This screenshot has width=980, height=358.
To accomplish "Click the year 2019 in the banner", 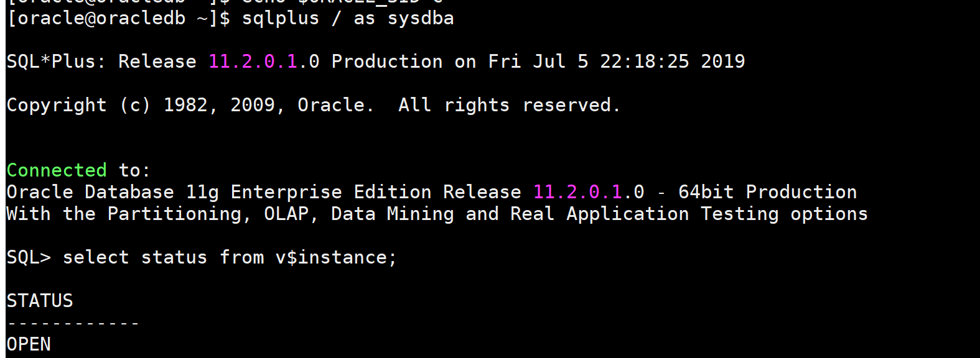I will [722, 62].
